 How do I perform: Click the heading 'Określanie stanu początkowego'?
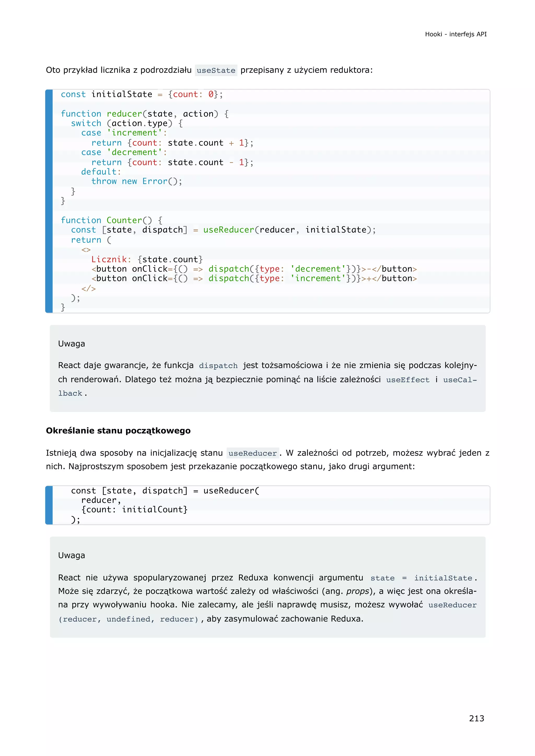[x=118, y=431]
